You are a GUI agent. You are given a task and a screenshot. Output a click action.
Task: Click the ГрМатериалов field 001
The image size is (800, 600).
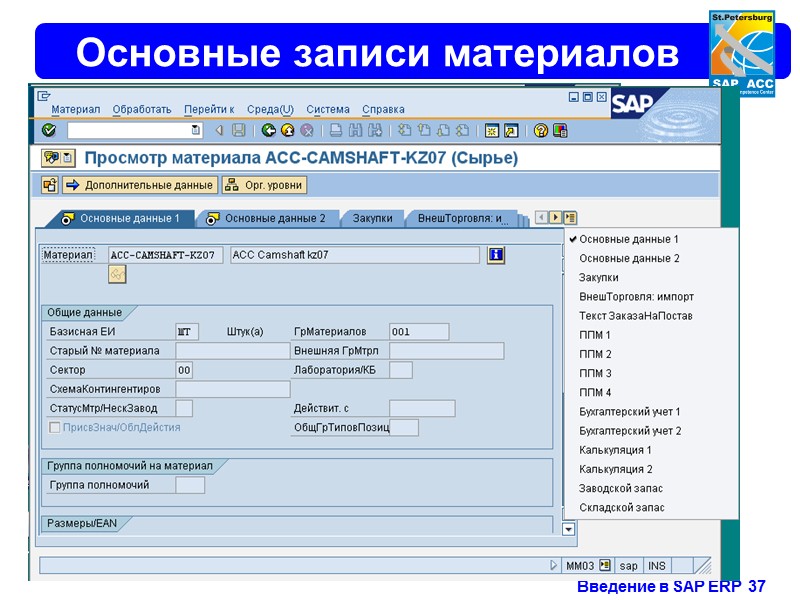point(419,332)
